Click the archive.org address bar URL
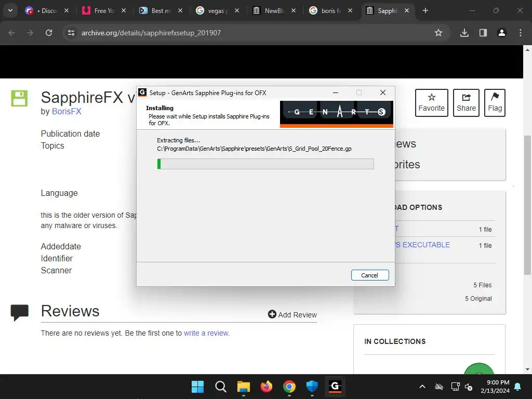Image resolution: width=532 pixels, height=399 pixels. click(x=151, y=33)
